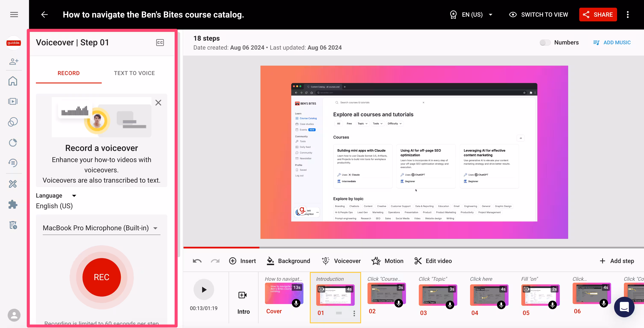
Task: Click the guidde logo in the sidebar
Action: click(13, 43)
